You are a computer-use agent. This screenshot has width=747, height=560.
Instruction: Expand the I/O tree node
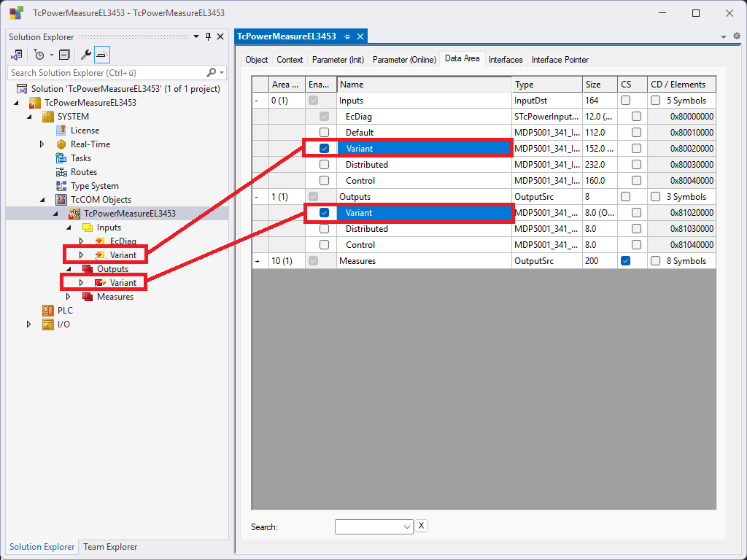pos(29,324)
